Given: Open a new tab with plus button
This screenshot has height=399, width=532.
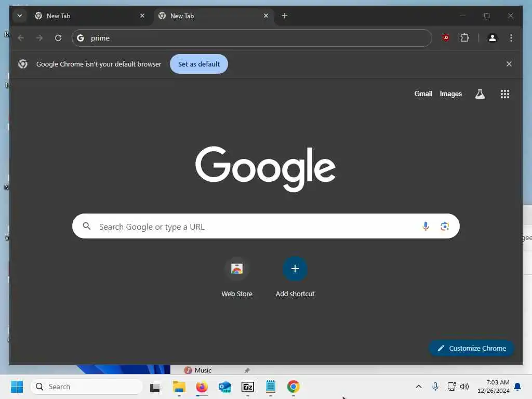Looking at the screenshot, I should coord(285,16).
